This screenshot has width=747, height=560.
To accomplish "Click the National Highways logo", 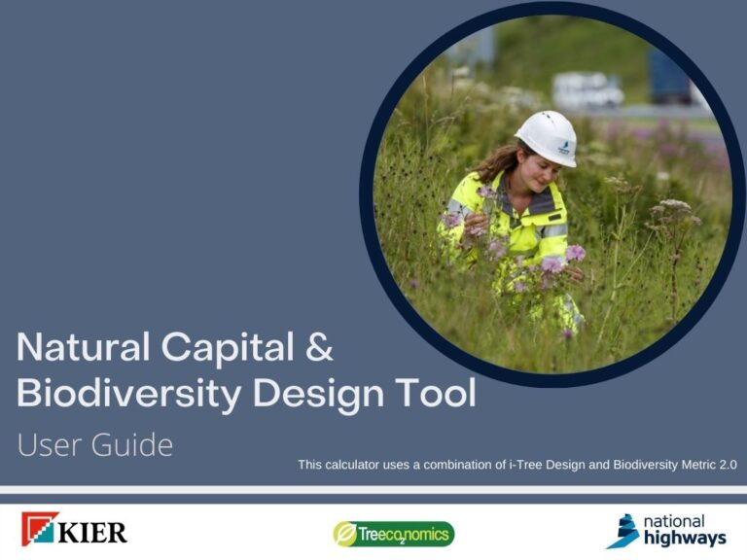I will pos(666,531).
